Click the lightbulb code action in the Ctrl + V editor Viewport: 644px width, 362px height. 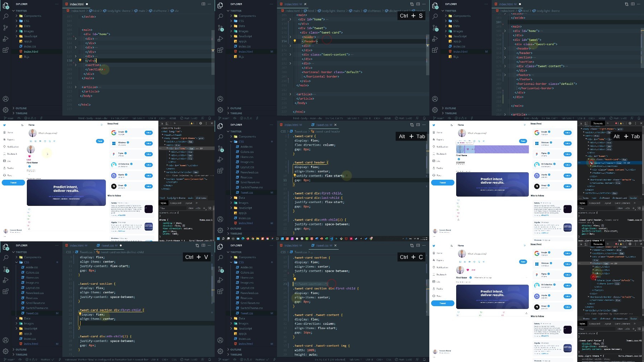[80, 314]
